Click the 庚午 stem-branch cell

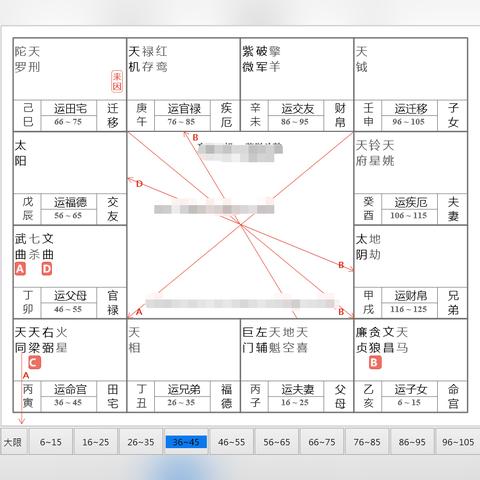(142, 115)
